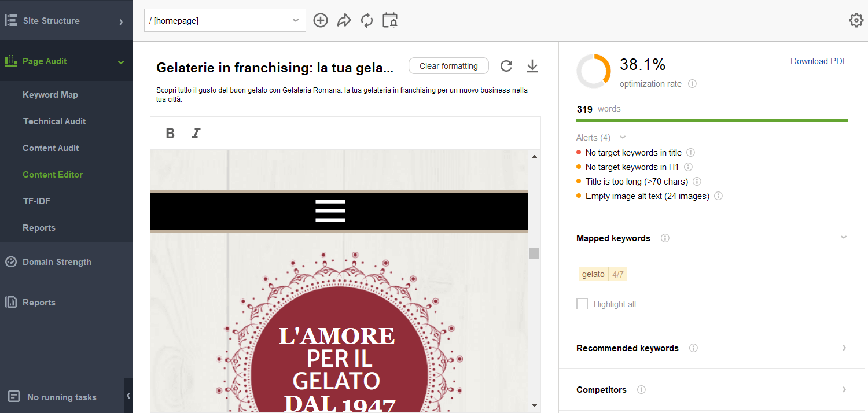The width and height of the screenshot is (868, 413).
Task: Collapse the Mapped keywords panel chevron
Action: [x=844, y=238]
